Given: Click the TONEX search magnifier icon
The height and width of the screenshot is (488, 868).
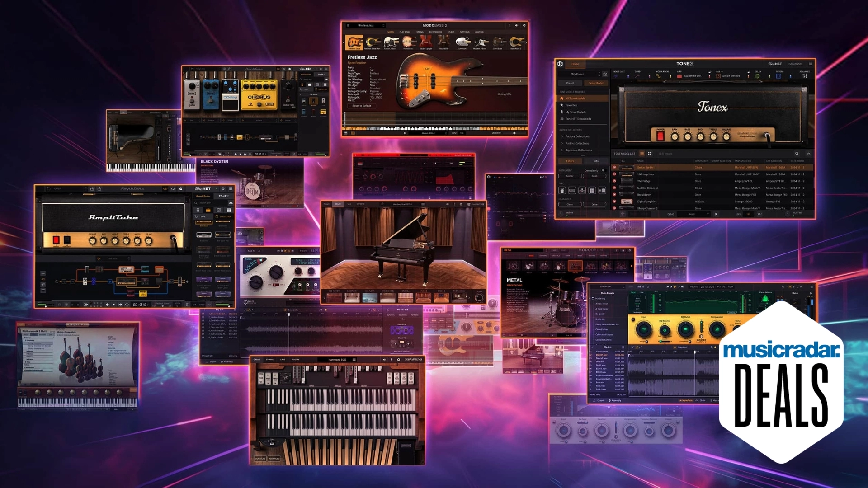Looking at the screenshot, I should coord(797,154).
